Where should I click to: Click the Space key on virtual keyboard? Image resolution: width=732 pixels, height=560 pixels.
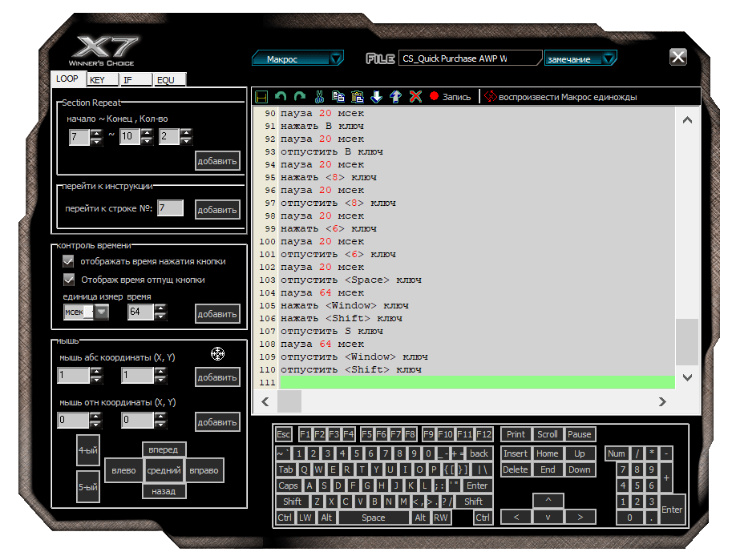374,518
